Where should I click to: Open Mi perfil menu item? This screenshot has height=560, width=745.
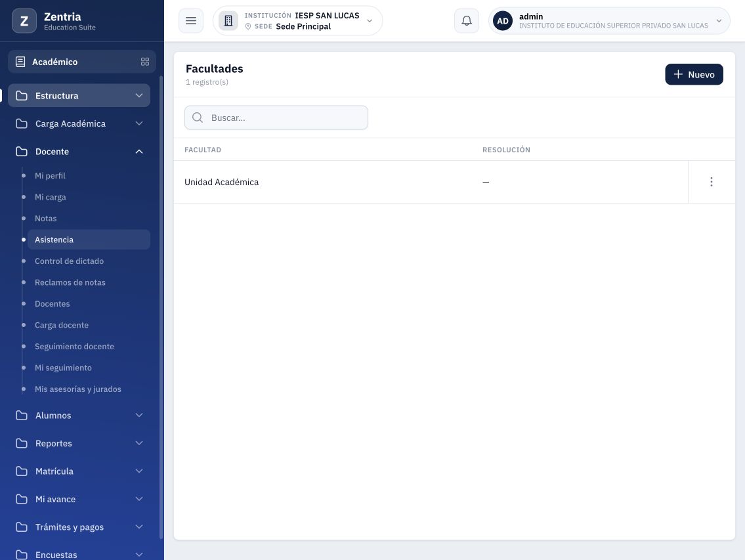click(89, 176)
